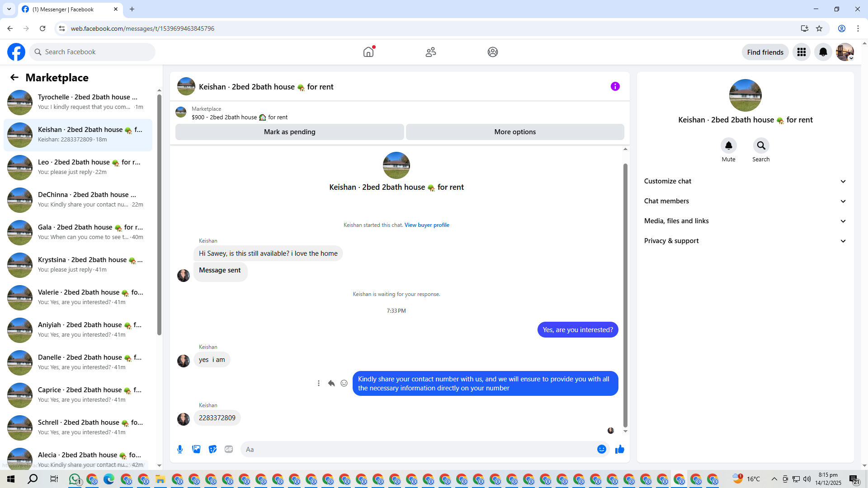
Task: Open emoji picker in message box
Action: [x=601, y=449]
